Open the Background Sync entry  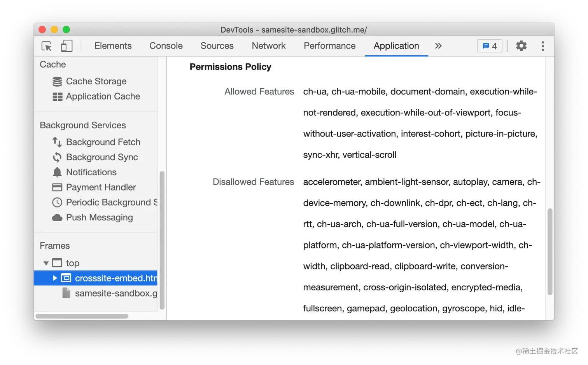102,157
